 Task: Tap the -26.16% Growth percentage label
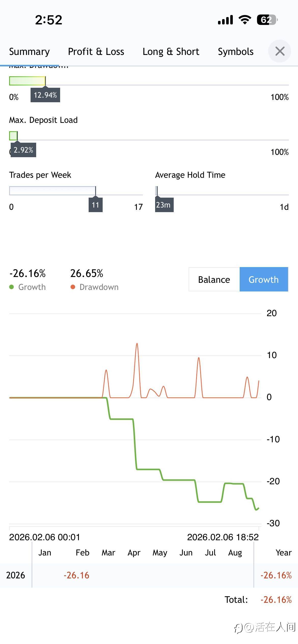tap(28, 273)
